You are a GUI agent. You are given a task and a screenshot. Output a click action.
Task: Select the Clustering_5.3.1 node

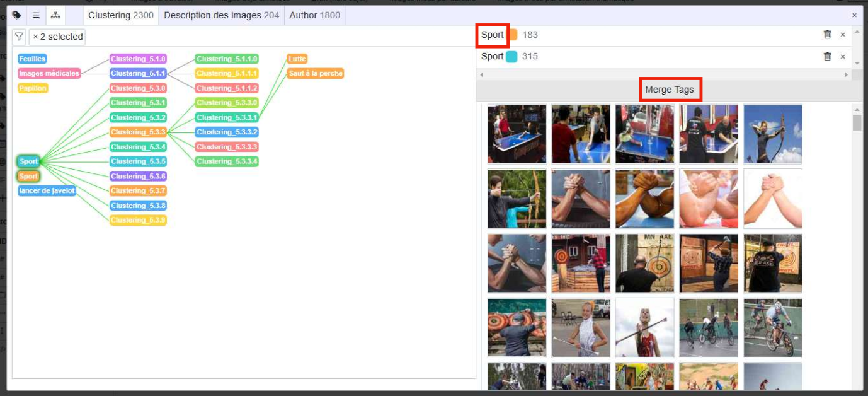tap(138, 103)
